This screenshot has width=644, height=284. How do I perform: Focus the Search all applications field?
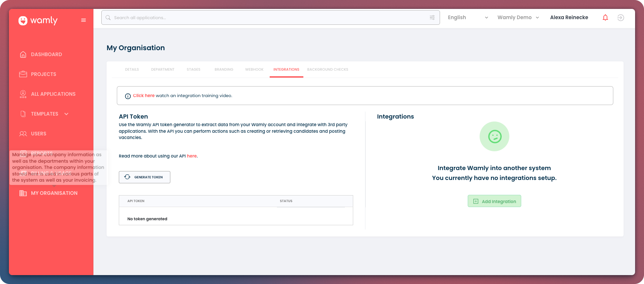pos(264,18)
